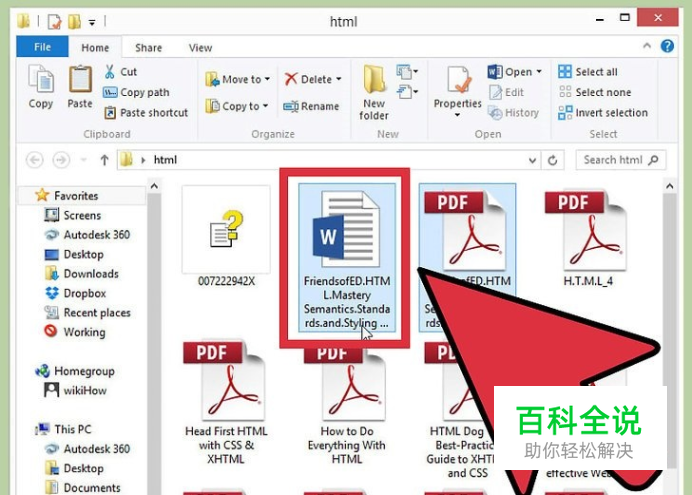Open Screens in Favorites
Viewport: 692px width, 495px height.
pos(83,215)
